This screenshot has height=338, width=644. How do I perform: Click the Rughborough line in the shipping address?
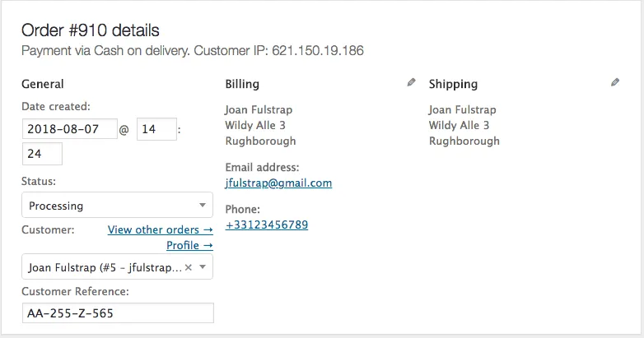(x=464, y=141)
